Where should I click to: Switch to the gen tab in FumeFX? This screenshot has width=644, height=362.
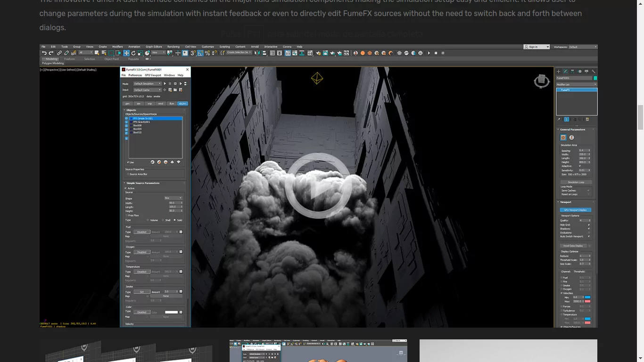click(x=127, y=104)
